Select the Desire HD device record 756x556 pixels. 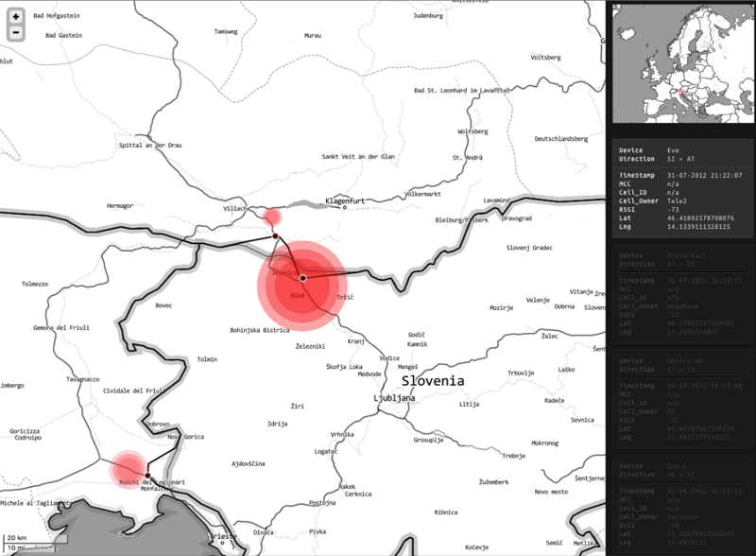click(x=680, y=402)
